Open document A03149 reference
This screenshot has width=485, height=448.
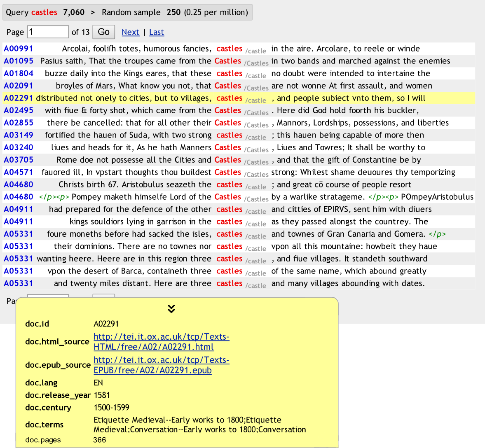(x=19, y=135)
